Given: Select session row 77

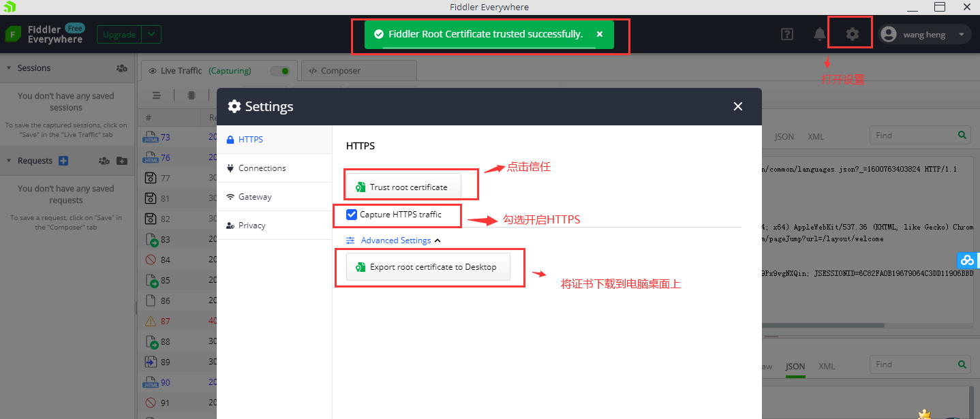Looking at the screenshot, I should click(x=177, y=179).
